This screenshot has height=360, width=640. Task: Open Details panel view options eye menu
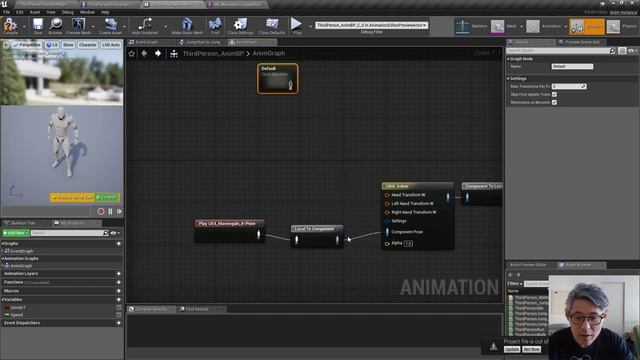633,51
